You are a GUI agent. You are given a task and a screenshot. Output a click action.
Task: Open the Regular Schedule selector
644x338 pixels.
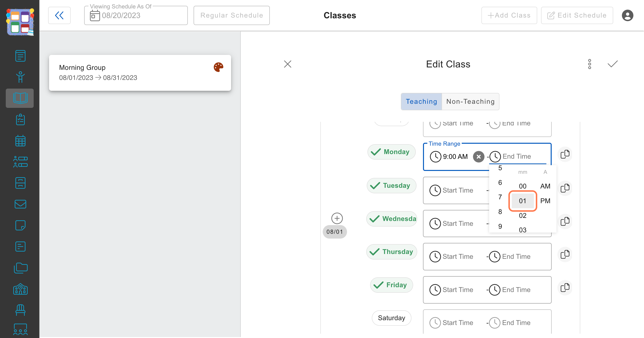[x=232, y=15]
